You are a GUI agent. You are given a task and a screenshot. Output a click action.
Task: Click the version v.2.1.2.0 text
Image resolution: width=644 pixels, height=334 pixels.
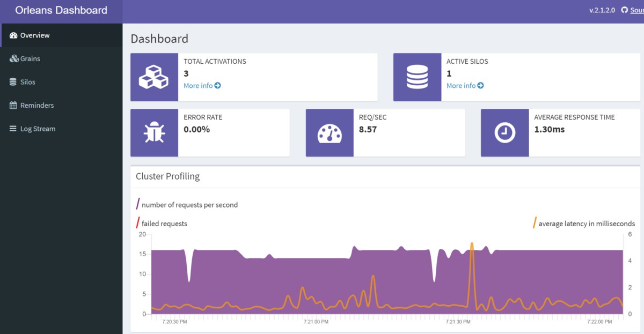pyautogui.click(x=603, y=10)
